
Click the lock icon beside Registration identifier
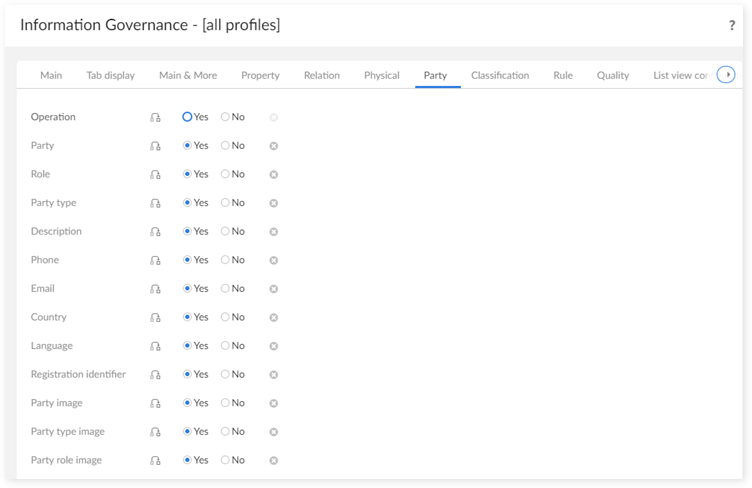pyautogui.click(x=155, y=375)
